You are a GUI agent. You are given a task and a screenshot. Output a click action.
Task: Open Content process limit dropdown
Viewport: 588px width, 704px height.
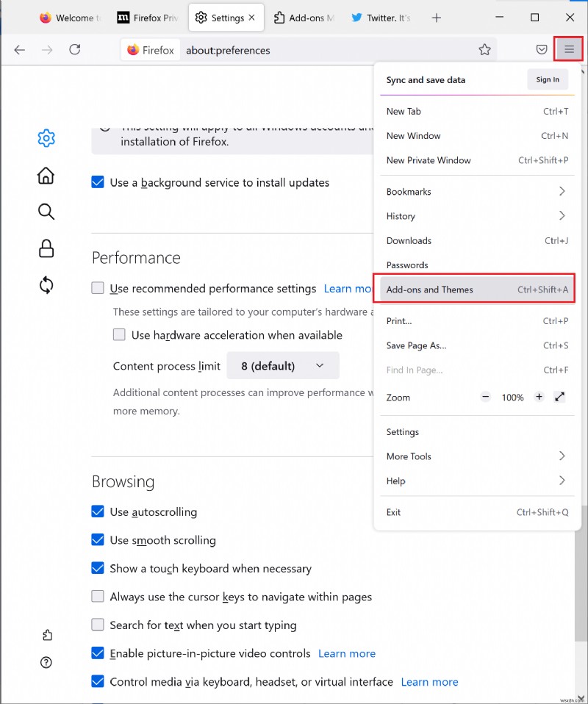point(283,365)
